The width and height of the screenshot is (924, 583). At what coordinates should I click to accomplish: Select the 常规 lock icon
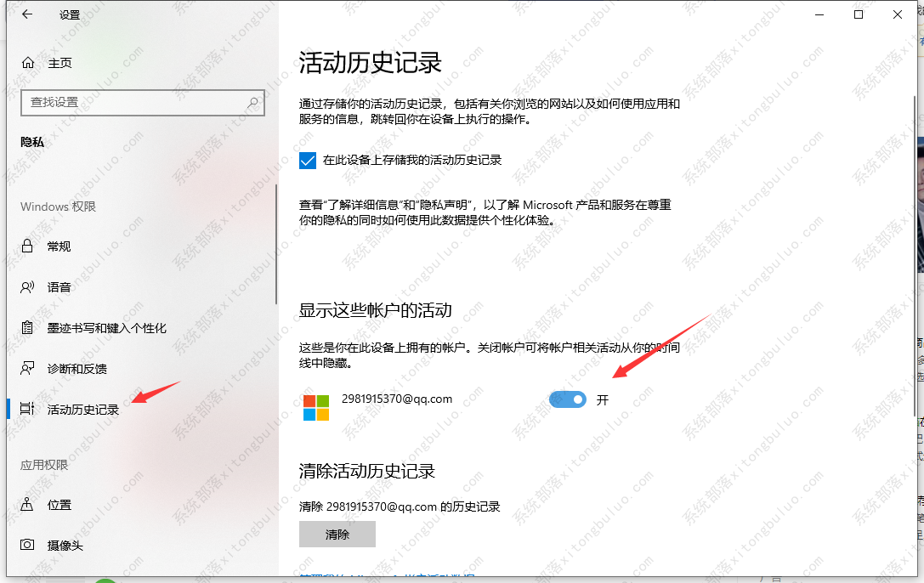[x=27, y=246]
